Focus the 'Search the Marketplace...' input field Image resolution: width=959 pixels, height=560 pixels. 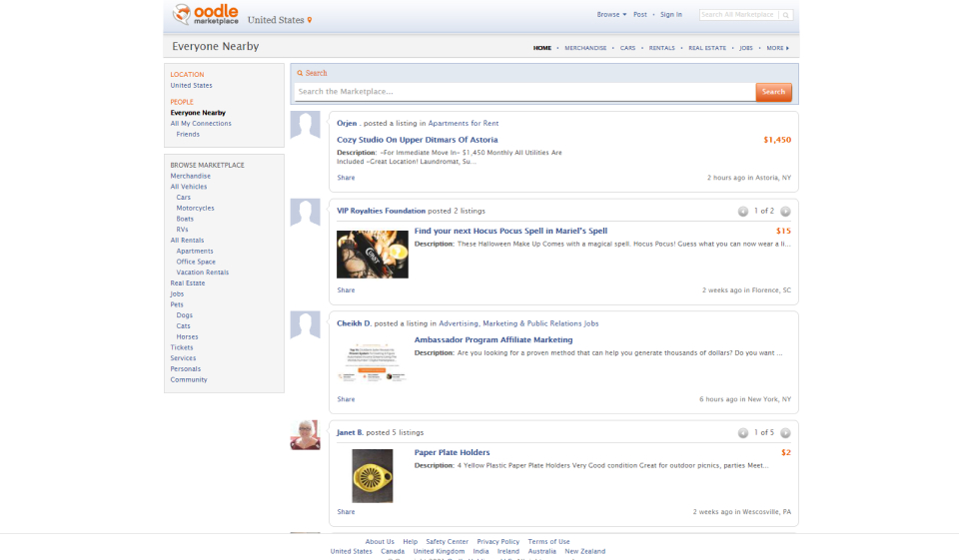point(524,92)
